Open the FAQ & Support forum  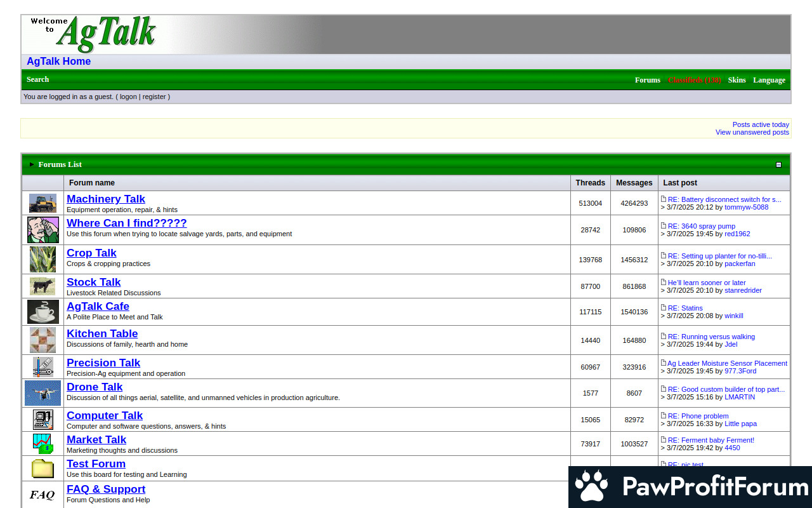pyautogui.click(x=106, y=489)
